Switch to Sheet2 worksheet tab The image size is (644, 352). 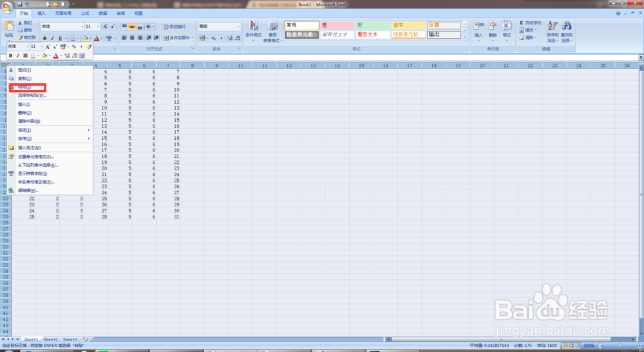[50, 340]
